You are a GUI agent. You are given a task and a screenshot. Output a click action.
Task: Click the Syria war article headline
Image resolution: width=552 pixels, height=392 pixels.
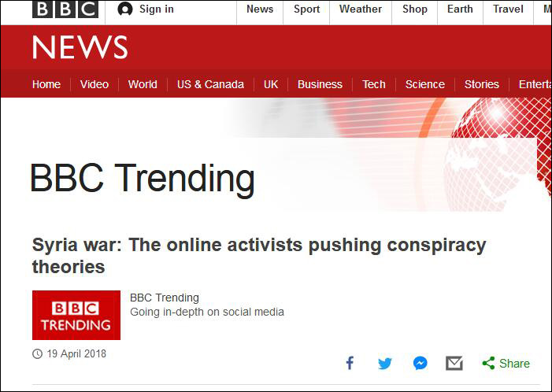pyautogui.click(x=259, y=255)
